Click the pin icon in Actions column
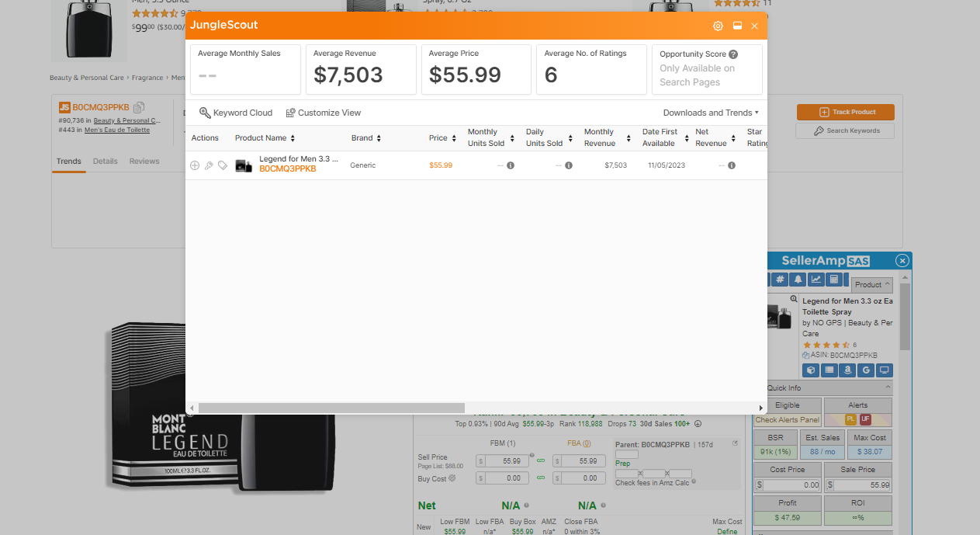 pos(209,165)
